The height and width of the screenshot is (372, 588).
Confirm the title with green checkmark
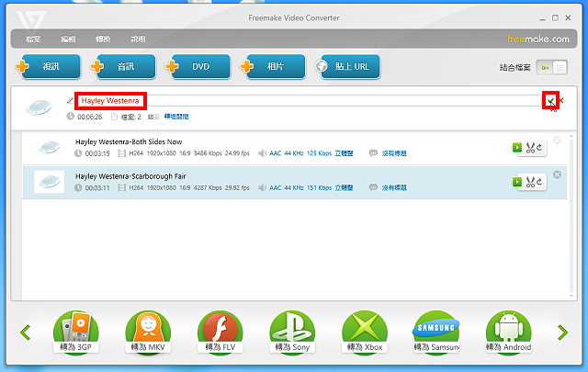pyautogui.click(x=550, y=100)
